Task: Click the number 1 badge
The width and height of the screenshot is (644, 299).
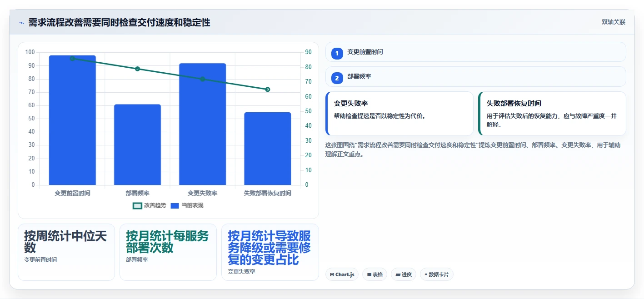Action: (337, 54)
